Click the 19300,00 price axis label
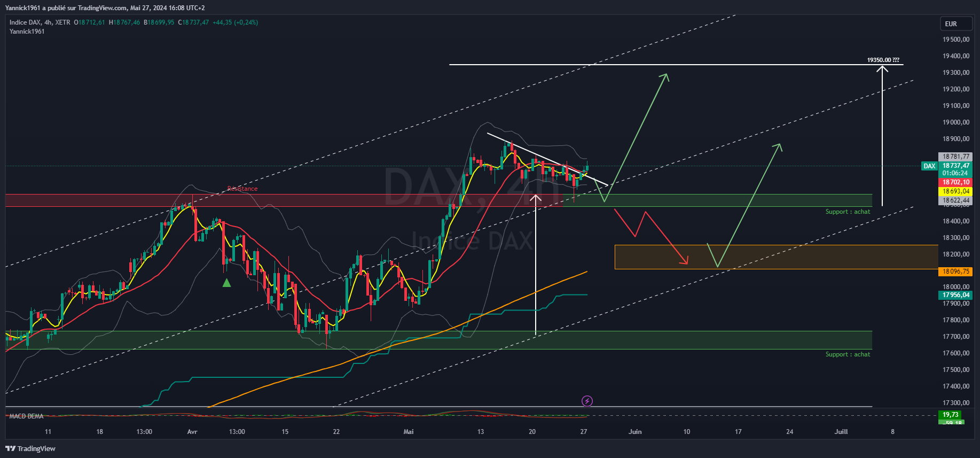 click(956, 73)
